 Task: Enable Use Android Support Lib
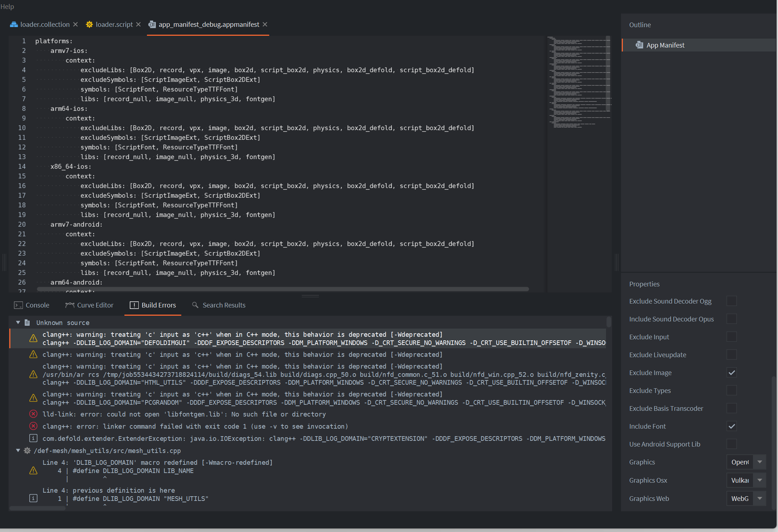[x=732, y=444]
